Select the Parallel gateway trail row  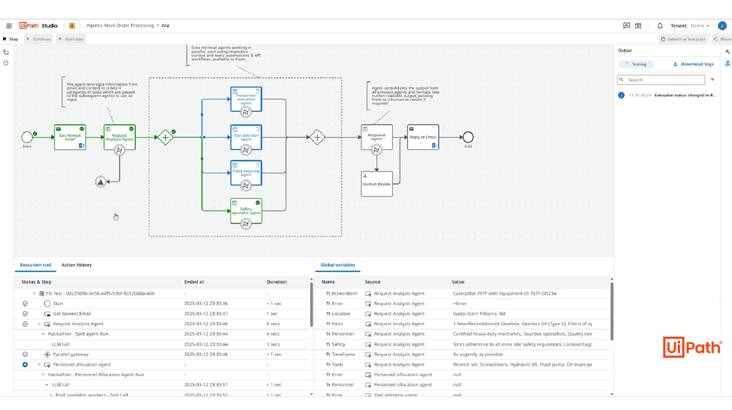click(x=162, y=354)
